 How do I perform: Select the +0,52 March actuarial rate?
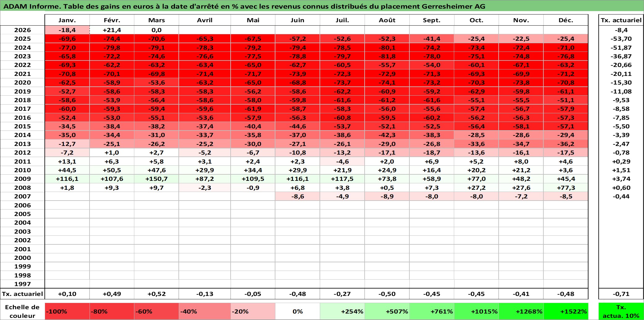(x=157, y=294)
